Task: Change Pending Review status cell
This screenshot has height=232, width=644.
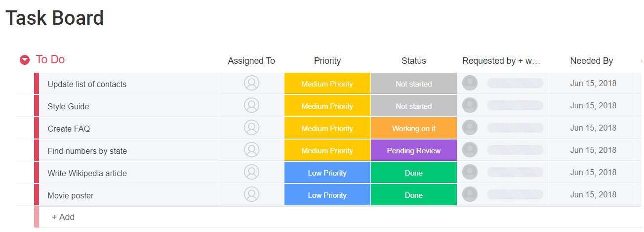Action: 414,150
